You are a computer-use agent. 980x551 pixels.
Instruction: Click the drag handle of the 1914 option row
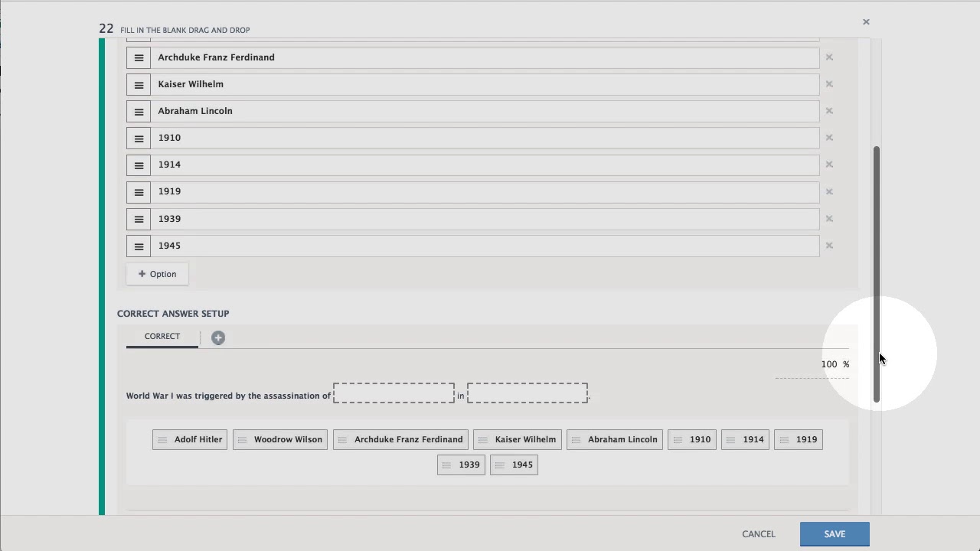coord(139,165)
